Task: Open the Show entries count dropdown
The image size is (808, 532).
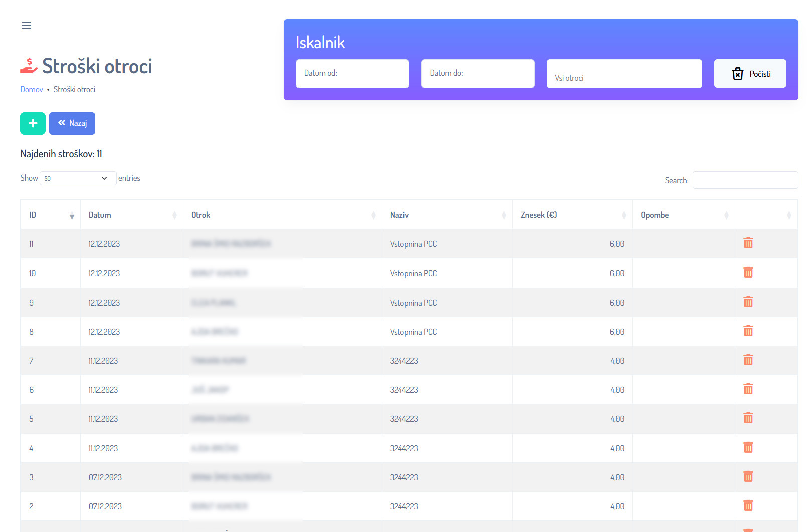Action: [78, 178]
